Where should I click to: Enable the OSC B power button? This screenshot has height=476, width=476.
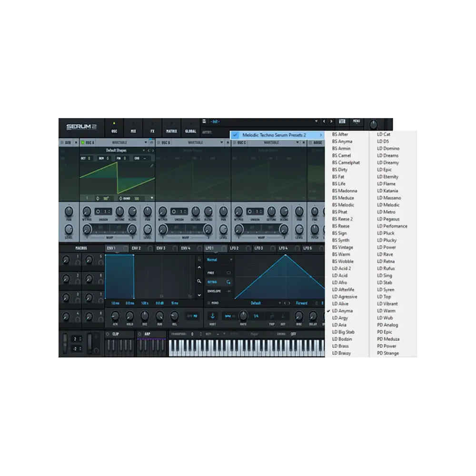(159, 142)
